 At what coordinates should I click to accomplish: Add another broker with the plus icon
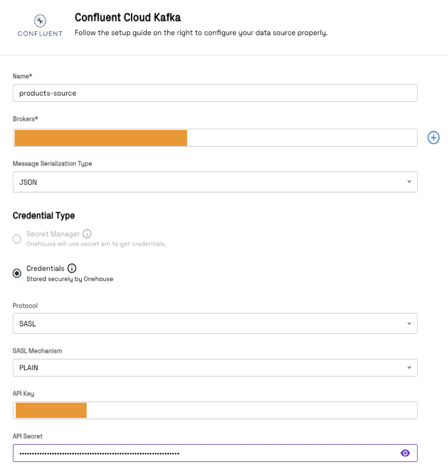click(x=433, y=138)
